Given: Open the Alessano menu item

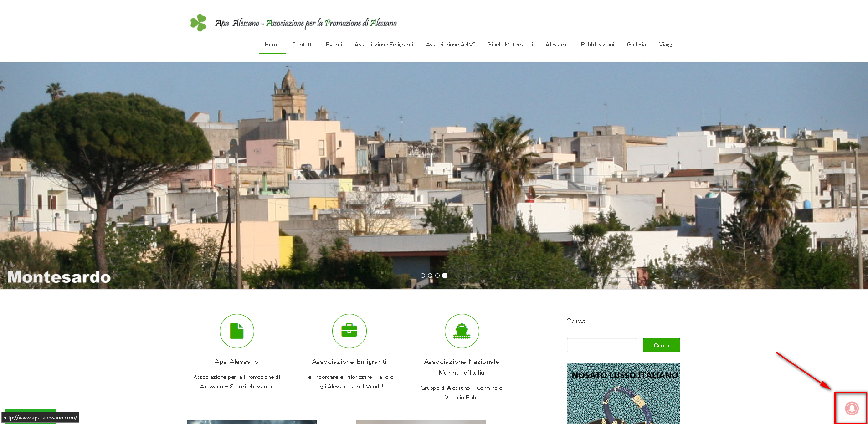Looking at the screenshot, I should point(557,45).
